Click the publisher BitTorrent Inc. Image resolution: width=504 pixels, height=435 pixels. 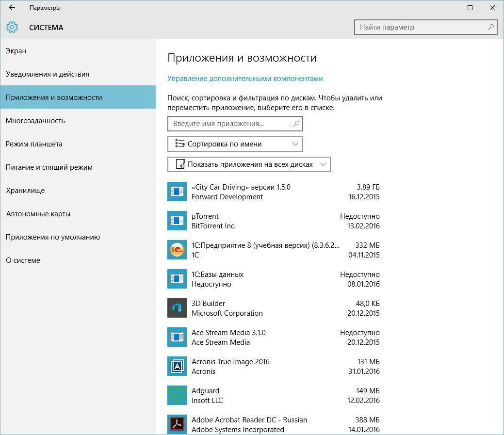[x=213, y=226]
